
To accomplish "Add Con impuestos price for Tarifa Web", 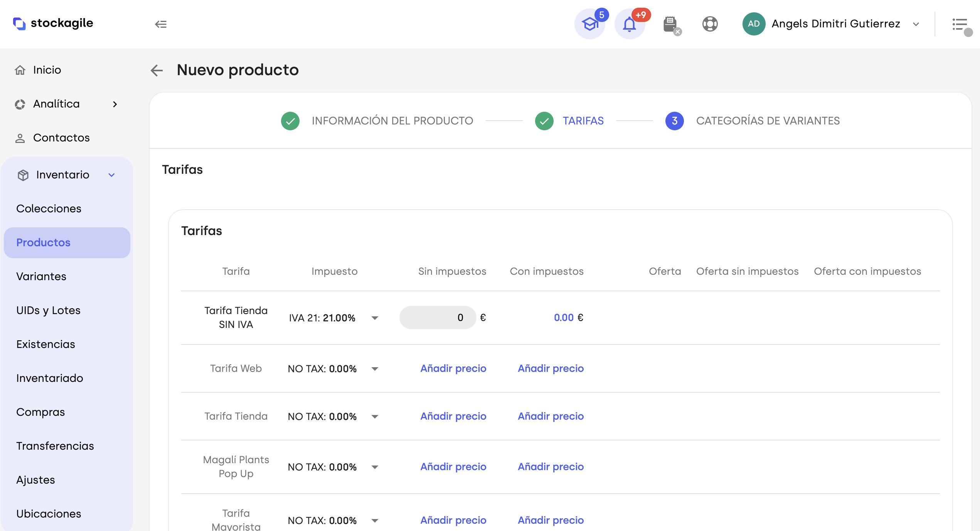I will [x=551, y=369].
